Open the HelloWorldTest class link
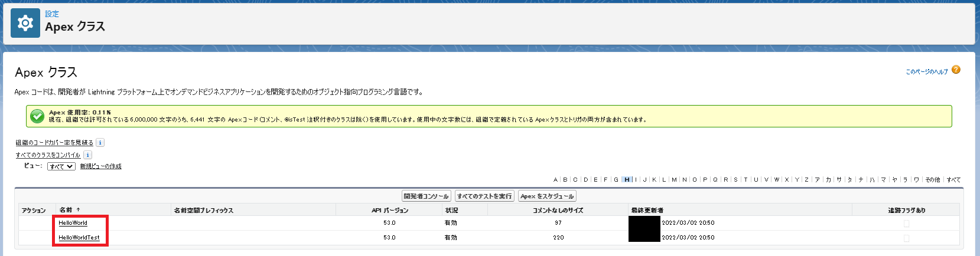This screenshot has width=980, height=256. (x=79, y=238)
